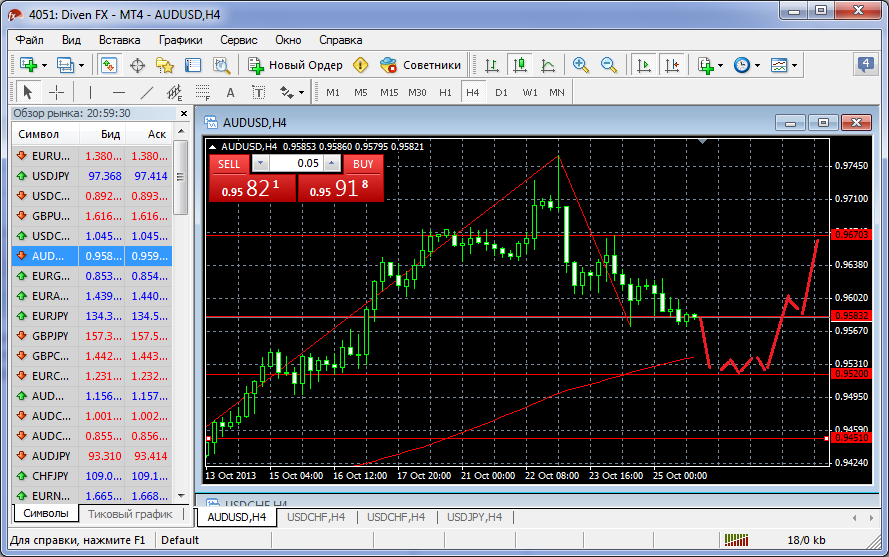The height and width of the screenshot is (557, 889).
Task: Open the Справка menu
Action: coord(340,40)
